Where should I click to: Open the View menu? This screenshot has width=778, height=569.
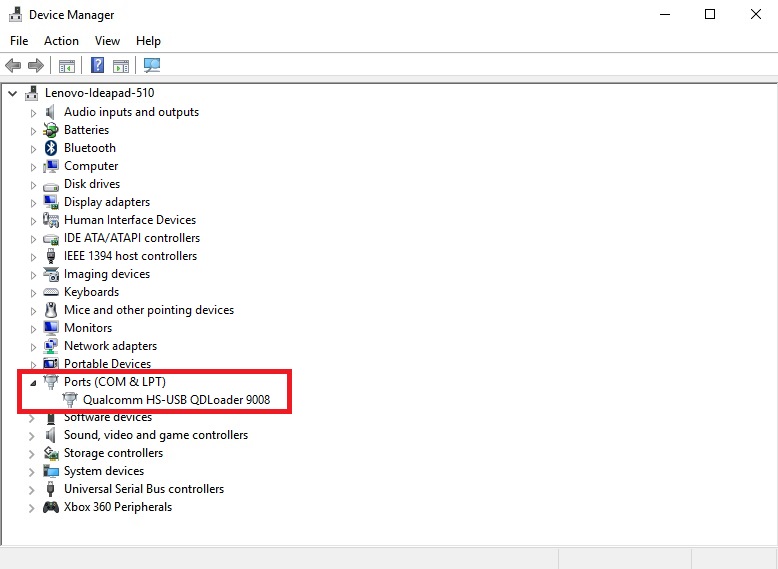click(107, 41)
